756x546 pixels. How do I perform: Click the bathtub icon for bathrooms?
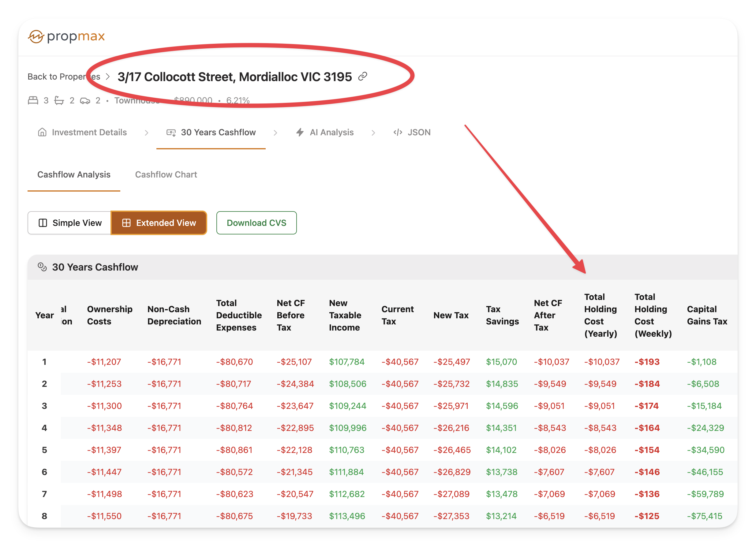point(59,100)
